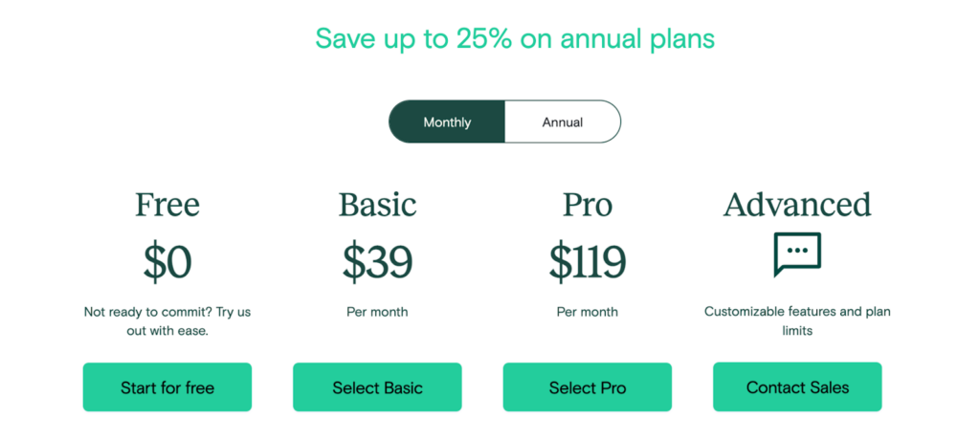
Task: Click 'Customizable features and plan limits' text
Action: (x=797, y=320)
